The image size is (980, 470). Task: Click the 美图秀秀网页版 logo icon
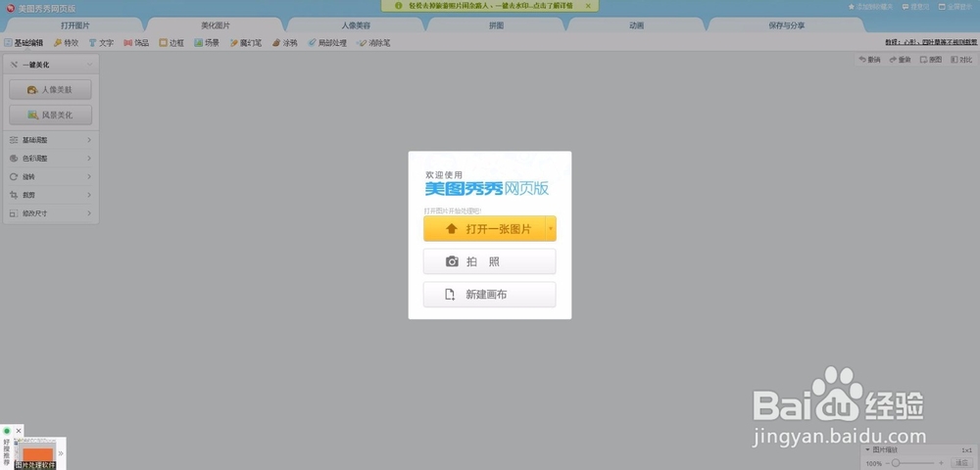tap(10, 8)
